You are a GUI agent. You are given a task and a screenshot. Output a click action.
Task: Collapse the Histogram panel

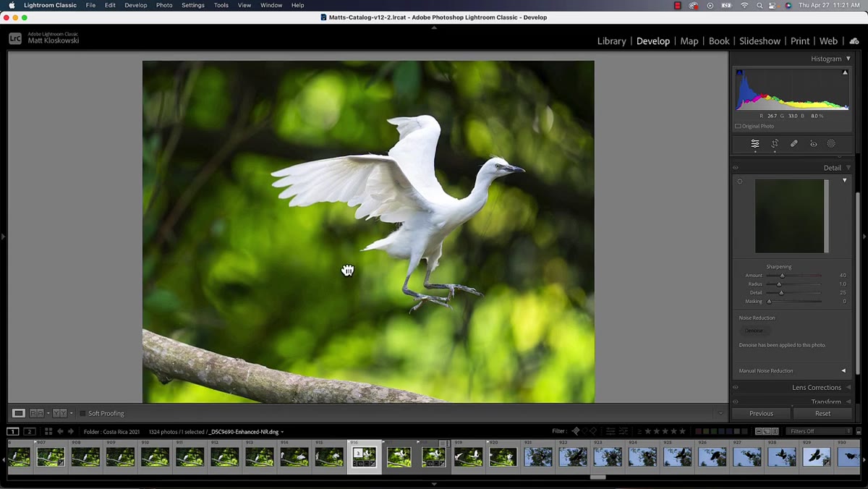(848, 59)
